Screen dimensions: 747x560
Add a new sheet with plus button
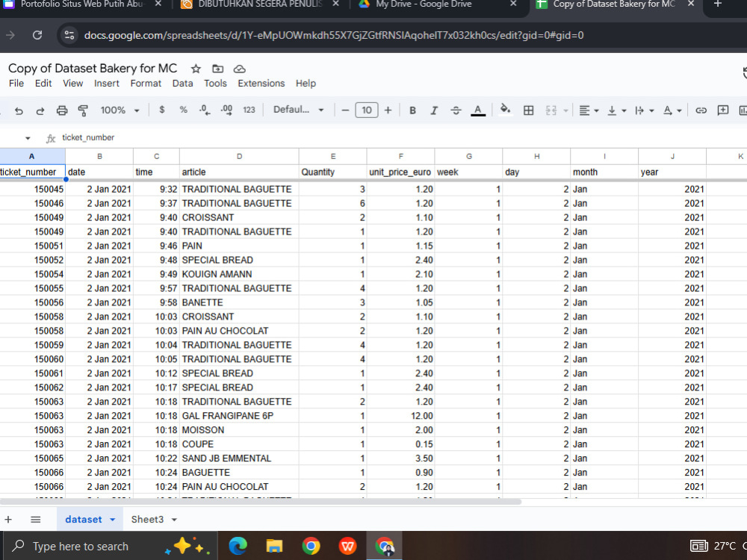(x=8, y=520)
